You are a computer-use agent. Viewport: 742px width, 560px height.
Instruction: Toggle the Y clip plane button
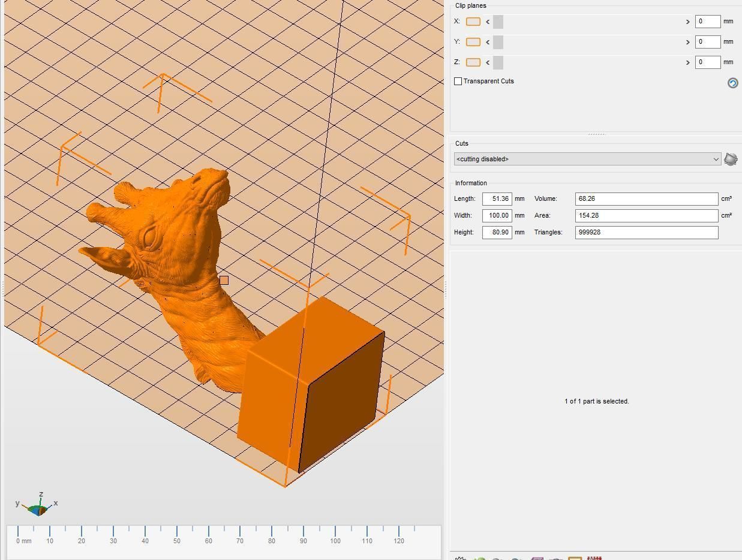click(x=473, y=42)
